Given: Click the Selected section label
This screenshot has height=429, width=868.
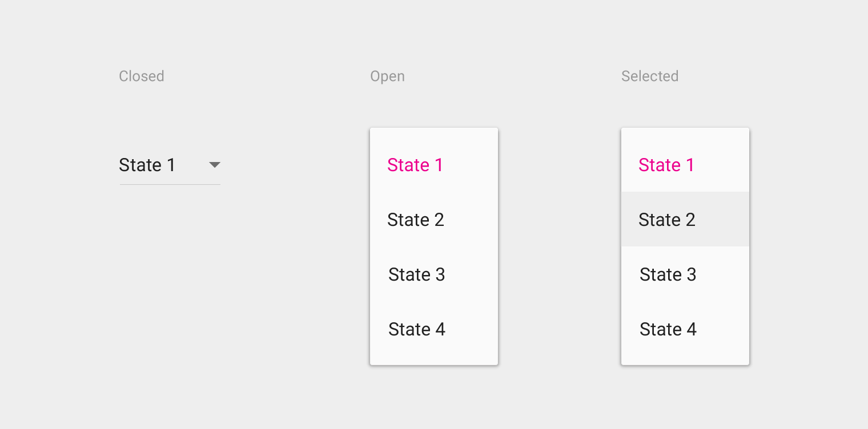Looking at the screenshot, I should pyautogui.click(x=650, y=76).
